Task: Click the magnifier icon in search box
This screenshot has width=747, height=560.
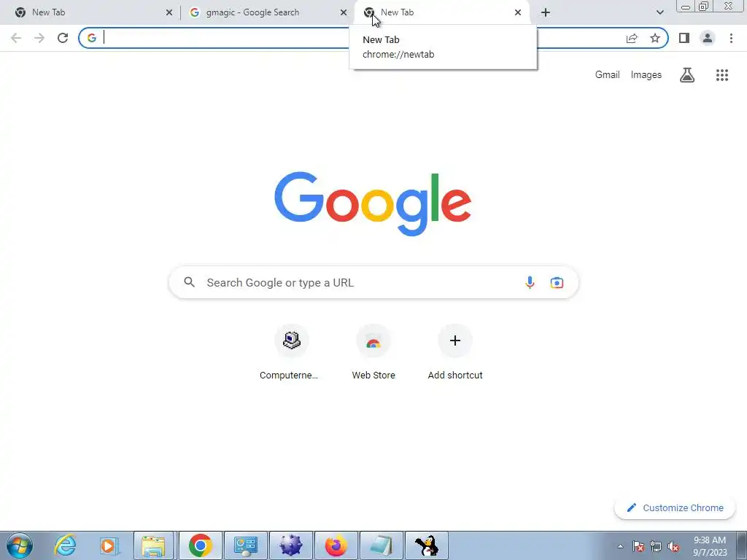Action: 190,282
